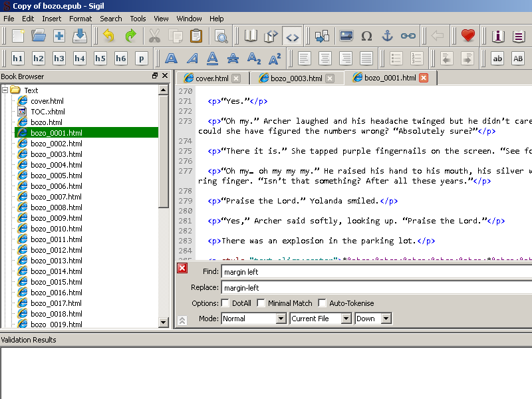Click the Open file folder icon

coord(39,36)
